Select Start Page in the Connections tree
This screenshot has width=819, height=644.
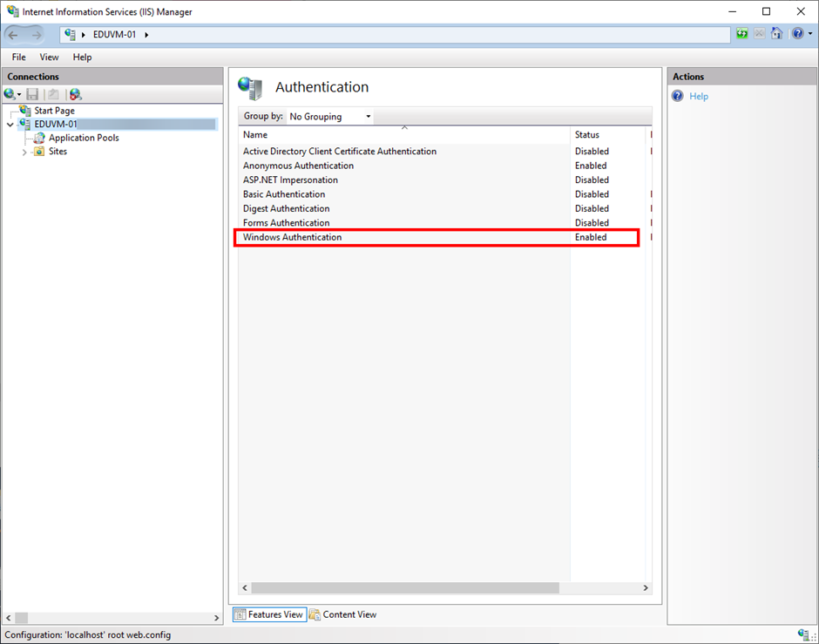click(x=54, y=111)
